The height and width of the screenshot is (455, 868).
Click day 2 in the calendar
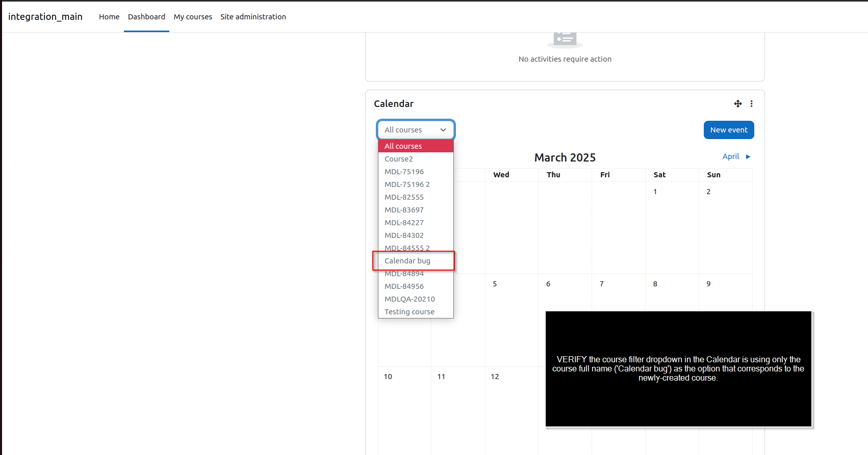pyautogui.click(x=708, y=192)
